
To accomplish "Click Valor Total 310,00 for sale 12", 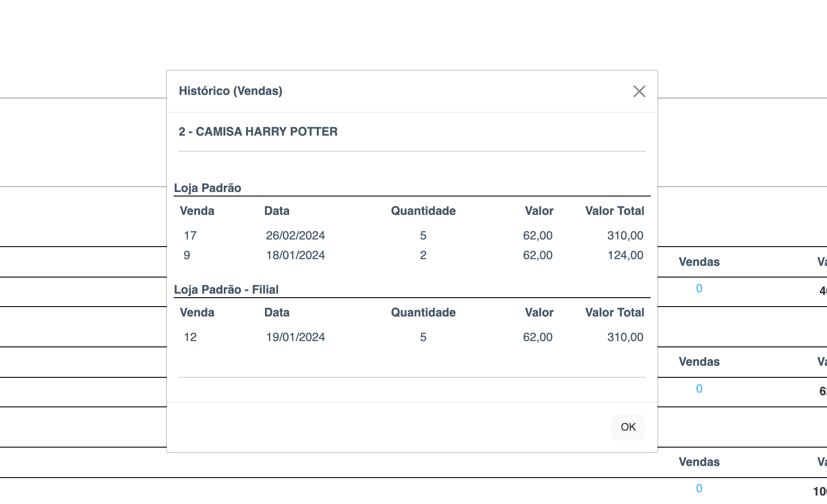I will 625,337.
